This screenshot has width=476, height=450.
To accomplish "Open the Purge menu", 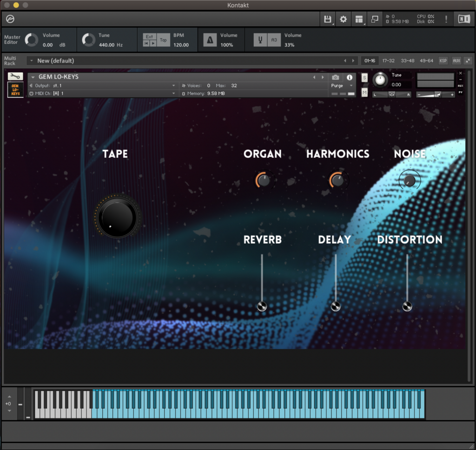I will coord(342,86).
